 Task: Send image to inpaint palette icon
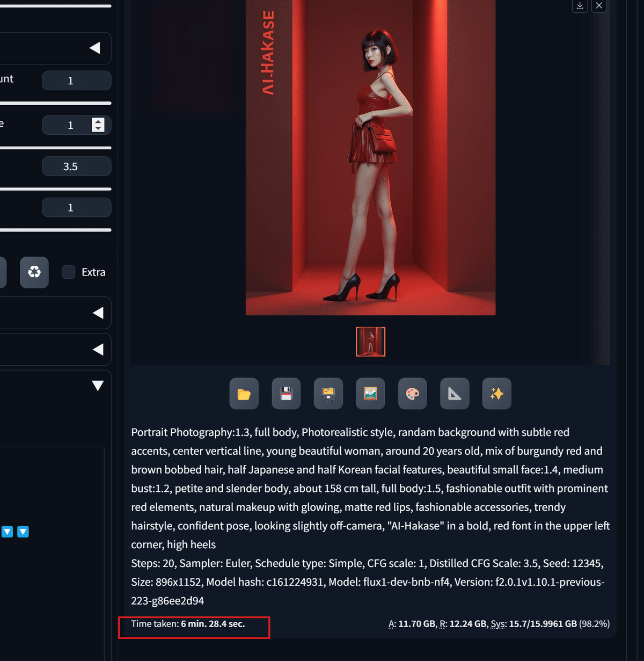coord(413,394)
